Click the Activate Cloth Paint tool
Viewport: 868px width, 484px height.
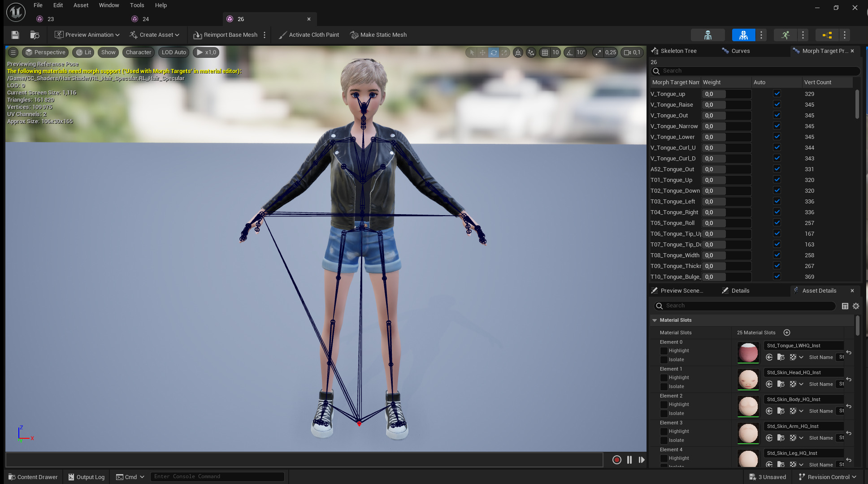(308, 35)
